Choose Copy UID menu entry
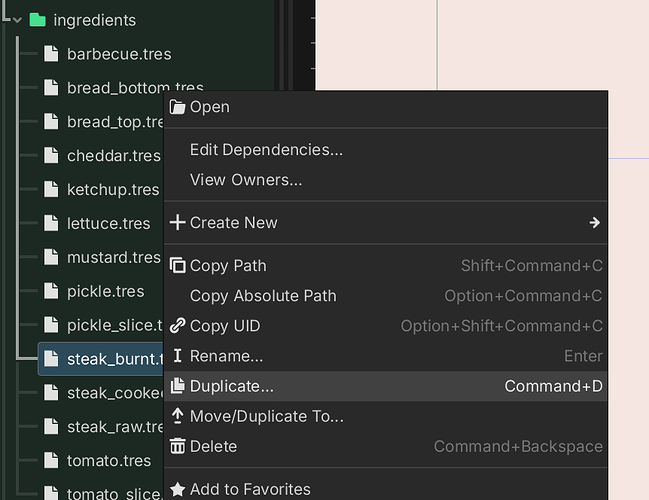 point(386,326)
